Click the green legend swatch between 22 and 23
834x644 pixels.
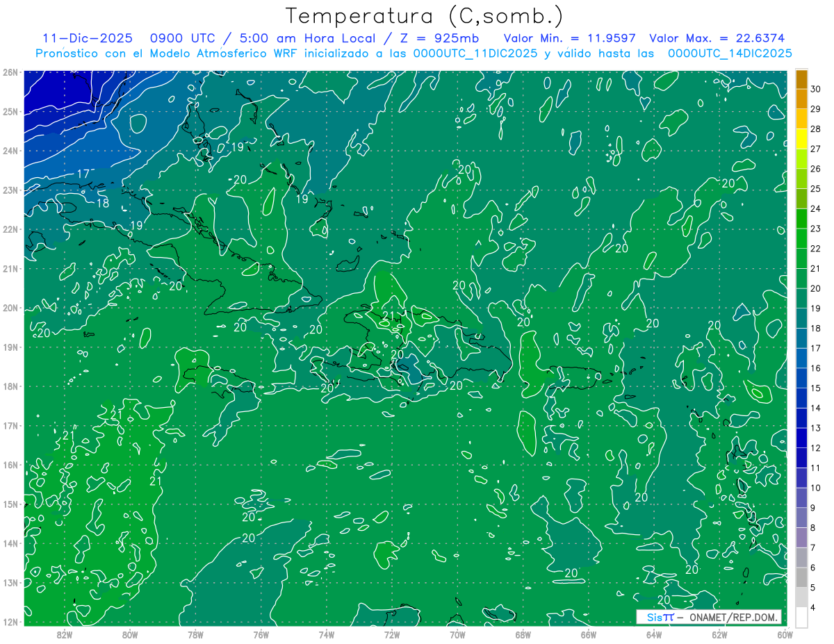click(802, 238)
